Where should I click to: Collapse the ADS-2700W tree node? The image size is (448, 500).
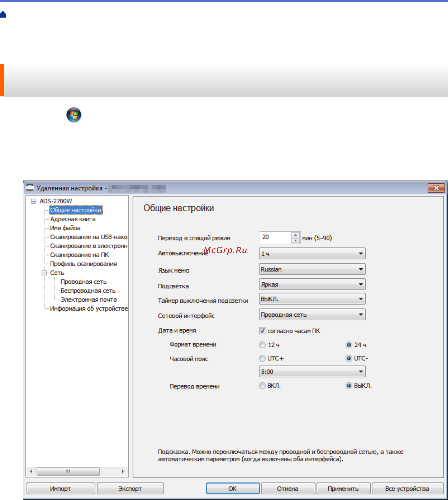(x=33, y=201)
